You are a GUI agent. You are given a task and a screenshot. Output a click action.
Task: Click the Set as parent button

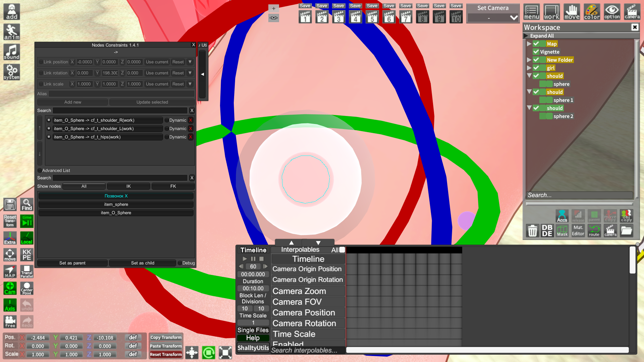(72, 263)
